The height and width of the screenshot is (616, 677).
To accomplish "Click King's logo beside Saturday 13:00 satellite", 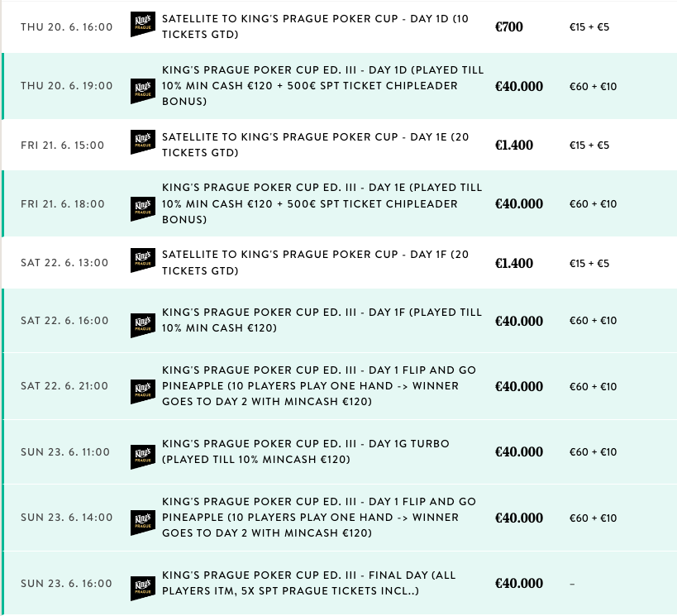I will point(142,260).
